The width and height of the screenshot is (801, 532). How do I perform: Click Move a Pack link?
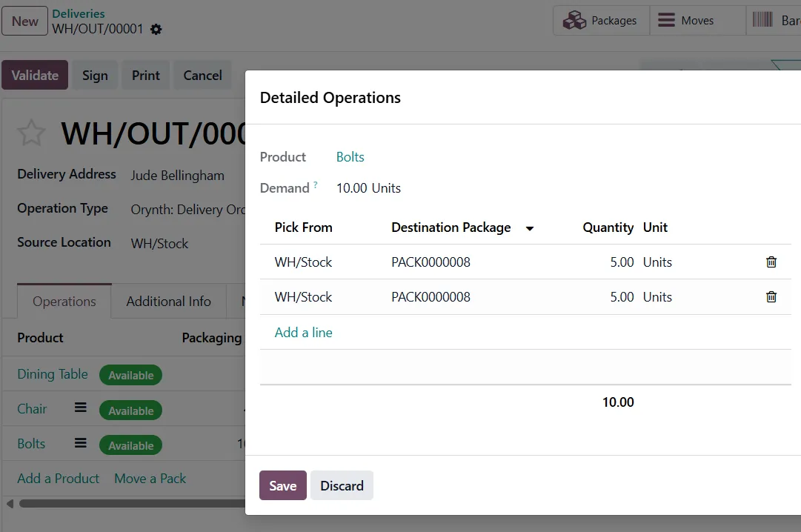pyautogui.click(x=150, y=479)
